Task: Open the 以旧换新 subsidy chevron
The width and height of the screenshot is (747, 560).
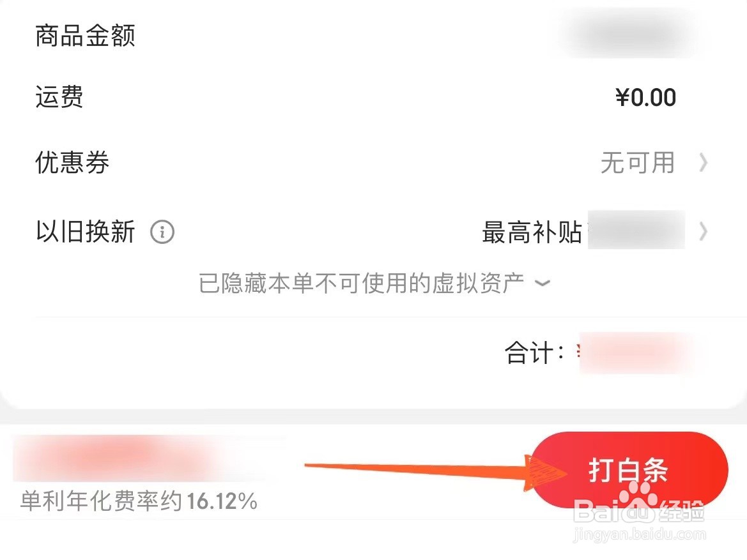Action: click(x=703, y=232)
